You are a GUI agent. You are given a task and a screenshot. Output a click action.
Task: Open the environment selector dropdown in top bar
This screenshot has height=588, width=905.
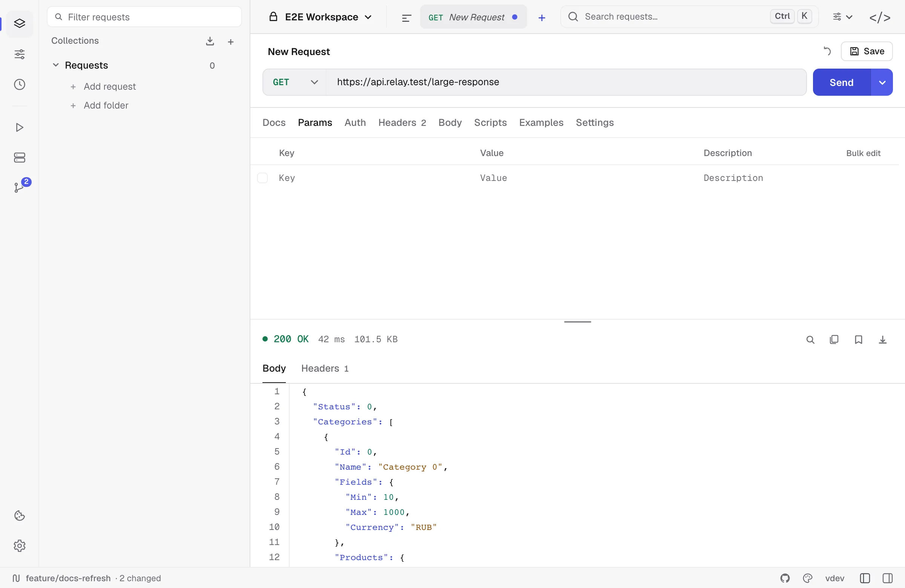pos(842,17)
